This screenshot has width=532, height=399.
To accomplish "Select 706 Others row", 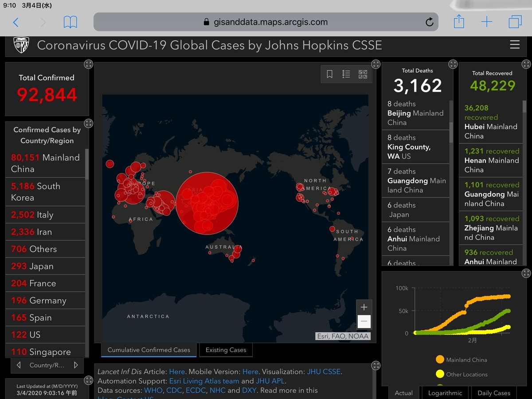I will point(45,249).
